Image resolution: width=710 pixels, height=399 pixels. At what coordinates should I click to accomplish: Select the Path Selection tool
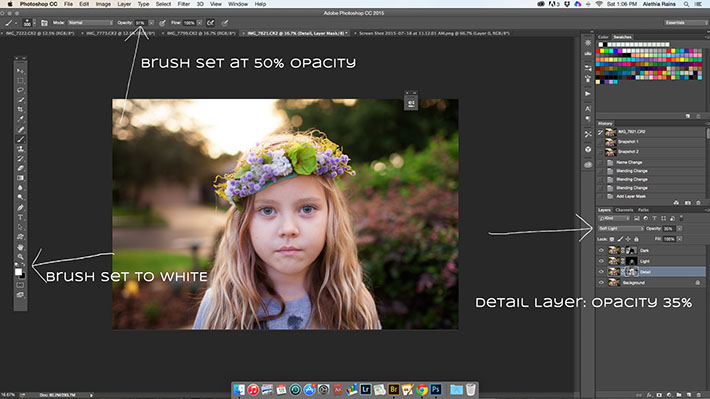[20, 227]
